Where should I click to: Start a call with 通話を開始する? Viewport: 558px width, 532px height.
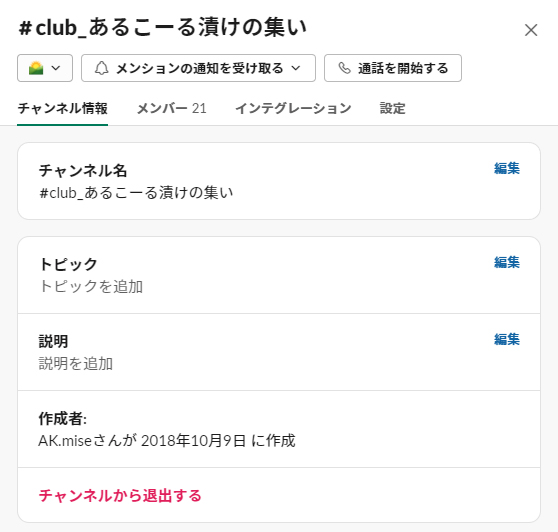393,68
